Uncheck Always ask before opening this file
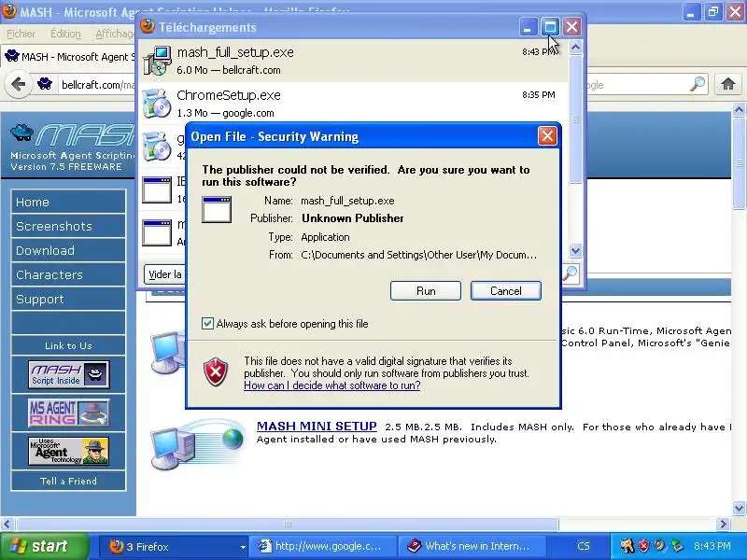The image size is (747, 560). pos(207,324)
